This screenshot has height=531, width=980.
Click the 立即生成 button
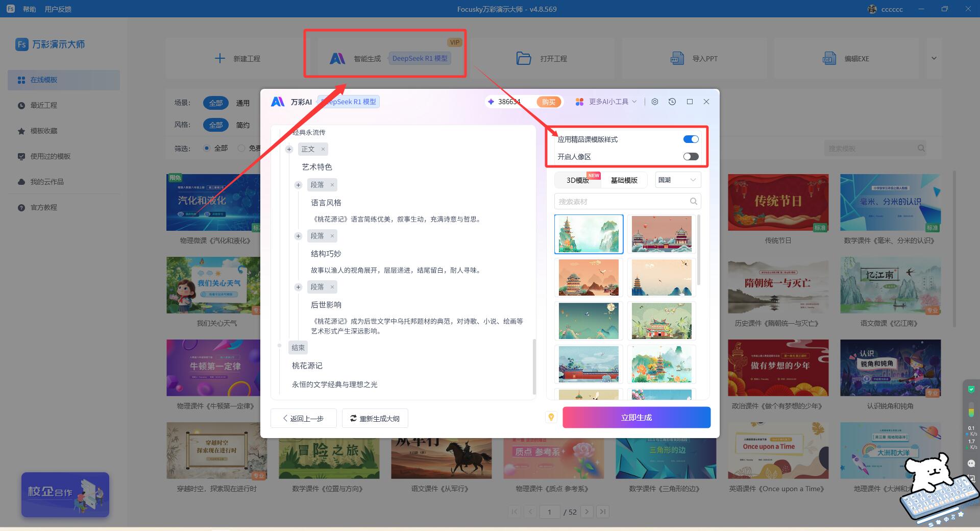click(636, 417)
